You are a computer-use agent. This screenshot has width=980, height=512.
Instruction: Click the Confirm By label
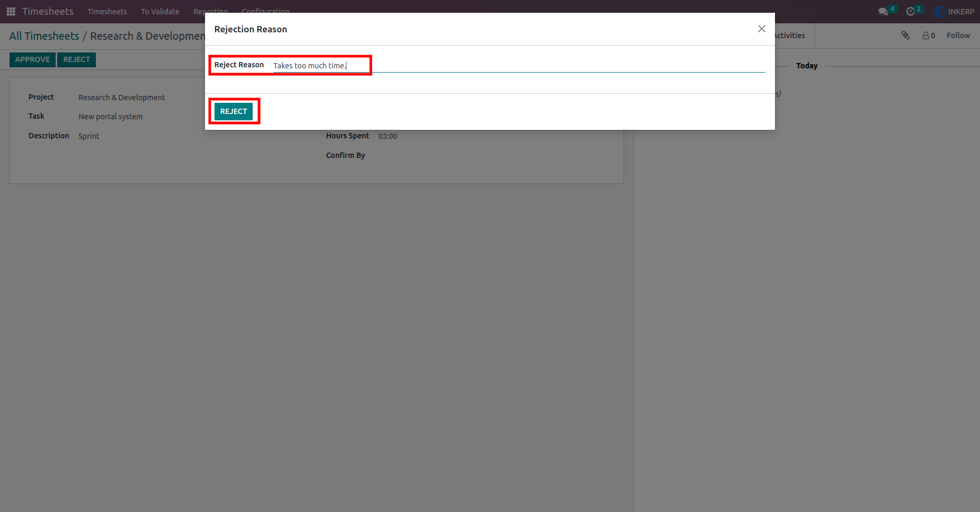345,155
